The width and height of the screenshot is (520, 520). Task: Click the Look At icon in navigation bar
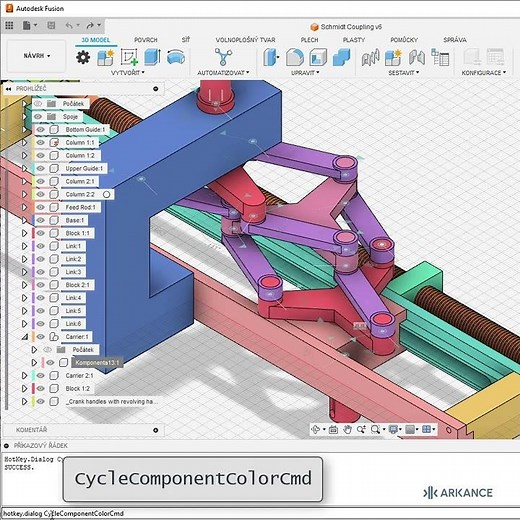333,429
